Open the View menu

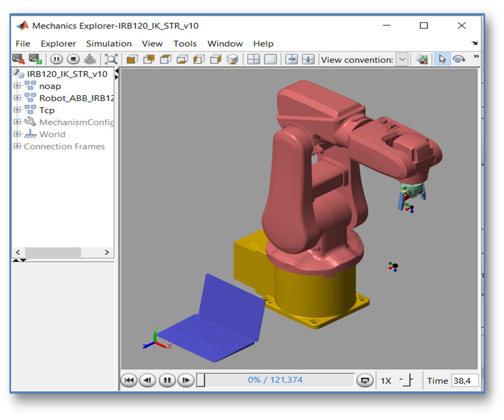click(152, 44)
